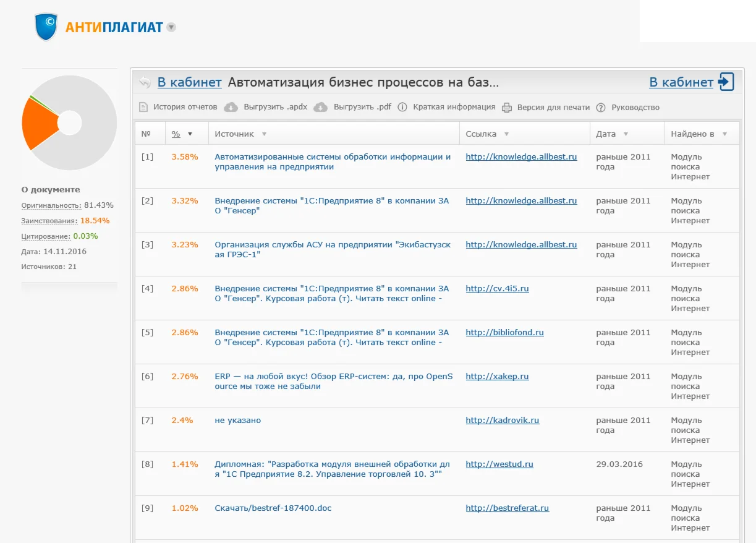Screen dimensions: 756x543
Task: Click the back arrow icon beside В кабинет
Action: pyautogui.click(x=145, y=82)
